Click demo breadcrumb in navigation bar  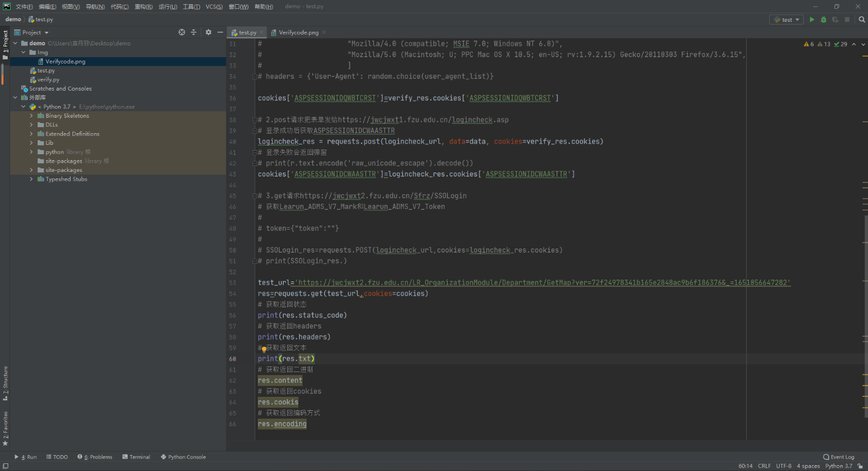point(13,19)
